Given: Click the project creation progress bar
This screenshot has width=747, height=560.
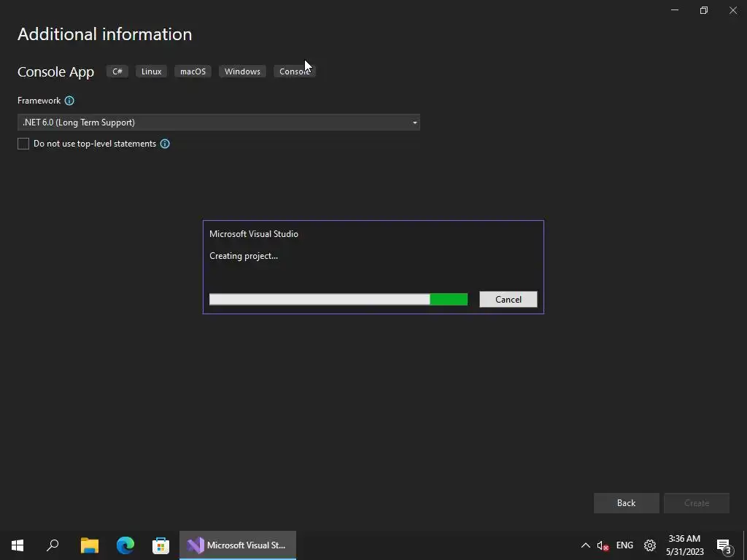Looking at the screenshot, I should pos(338,300).
